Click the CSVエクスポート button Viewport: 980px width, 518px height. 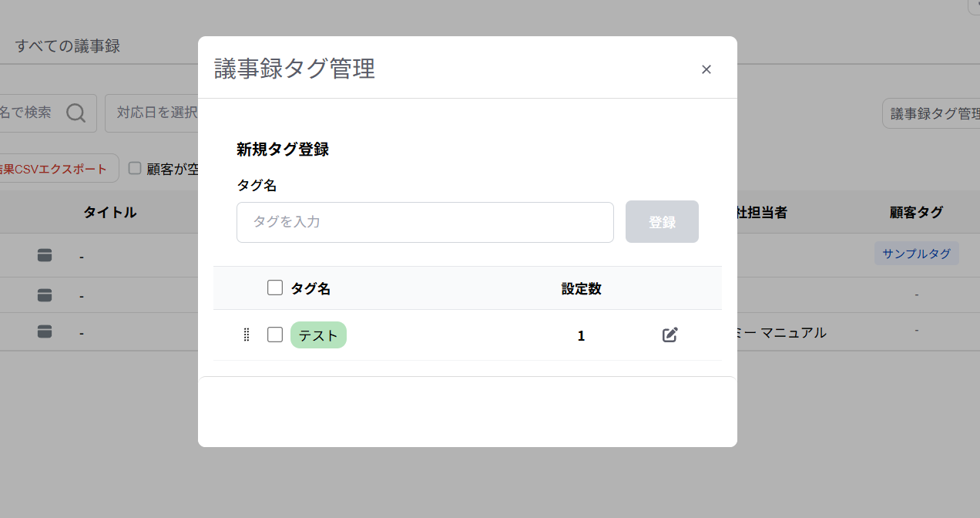click(x=58, y=168)
